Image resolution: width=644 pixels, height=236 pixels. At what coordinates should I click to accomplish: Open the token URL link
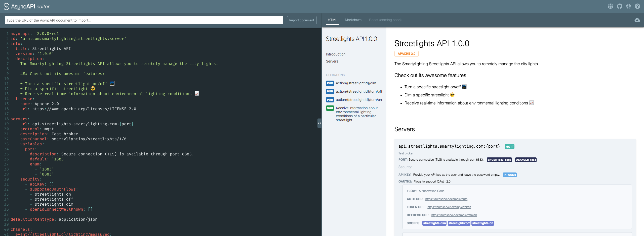449,207
